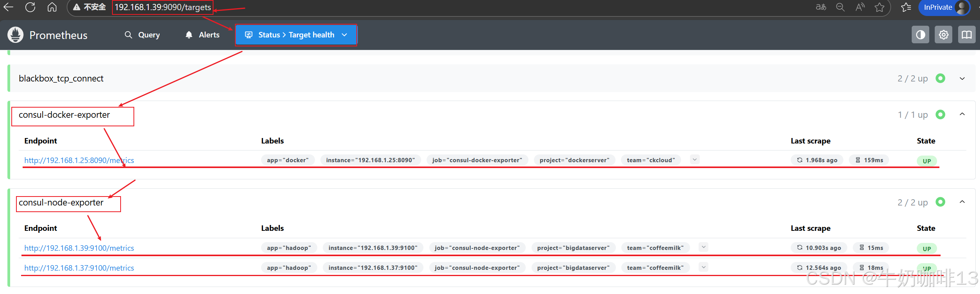This screenshot has height=294, width=980.
Task: Expand labels for the 192.168.1.37:9100 target
Action: tap(703, 267)
